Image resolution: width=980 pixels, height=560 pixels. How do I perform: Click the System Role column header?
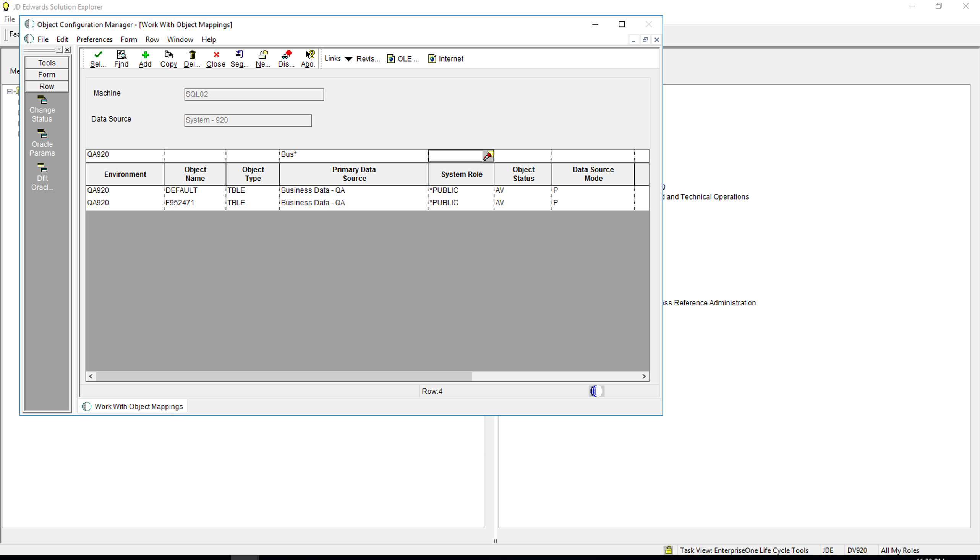[x=461, y=174]
